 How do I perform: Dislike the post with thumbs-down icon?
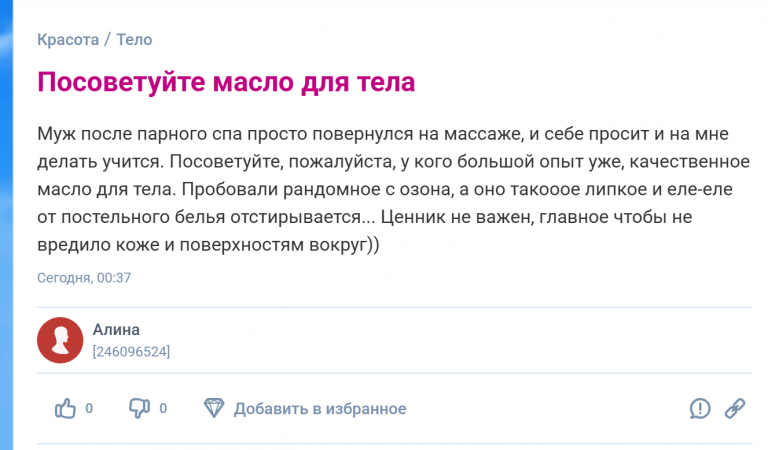139,408
